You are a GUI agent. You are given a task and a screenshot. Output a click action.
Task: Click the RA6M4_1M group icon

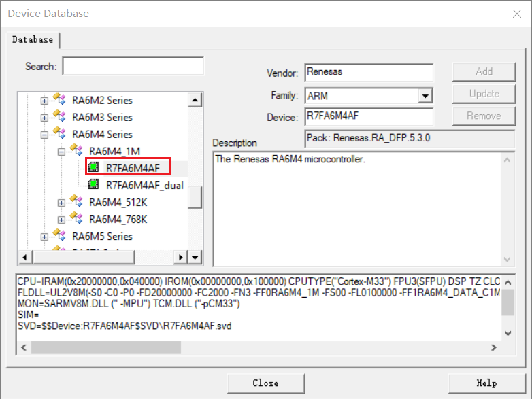(x=77, y=150)
